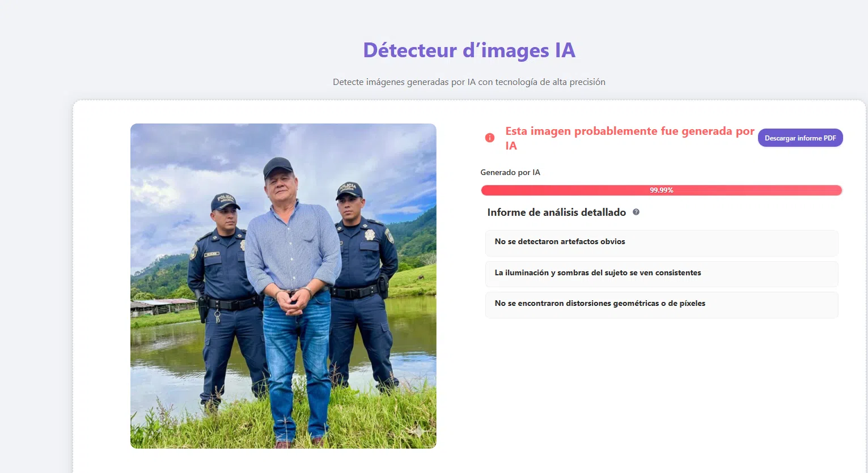Click the 'Generado por IA' label
Image resolution: width=868 pixels, height=473 pixels.
click(x=510, y=172)
